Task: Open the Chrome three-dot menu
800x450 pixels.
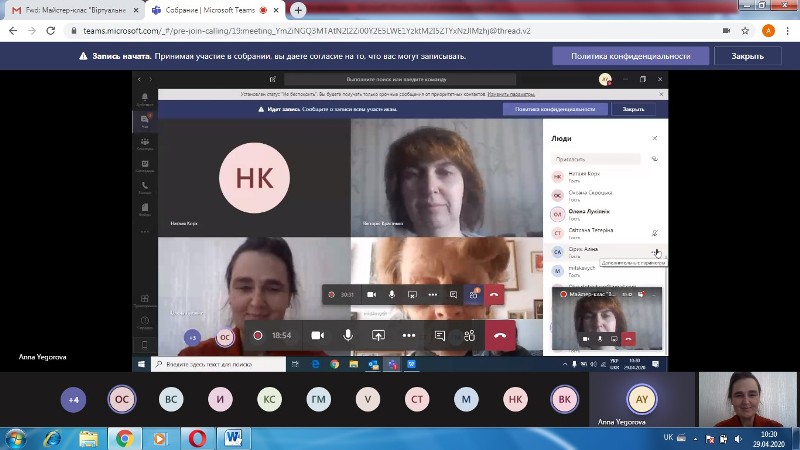Action: [x=788, y=31]
